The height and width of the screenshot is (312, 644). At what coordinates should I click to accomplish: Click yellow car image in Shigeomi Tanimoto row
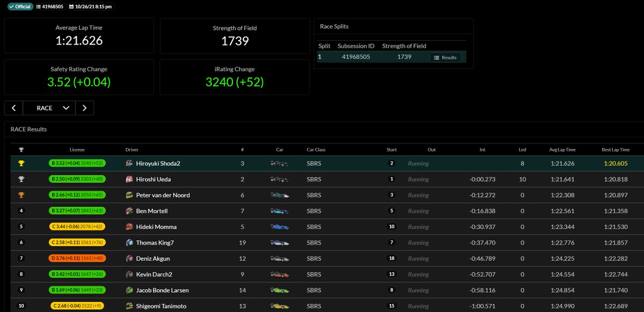(280, 306)
